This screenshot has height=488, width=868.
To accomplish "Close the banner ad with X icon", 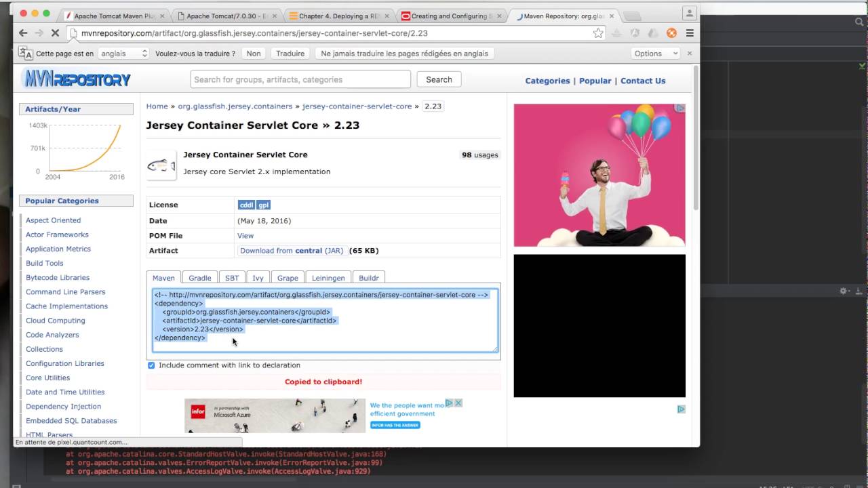I will coord(458,403).
